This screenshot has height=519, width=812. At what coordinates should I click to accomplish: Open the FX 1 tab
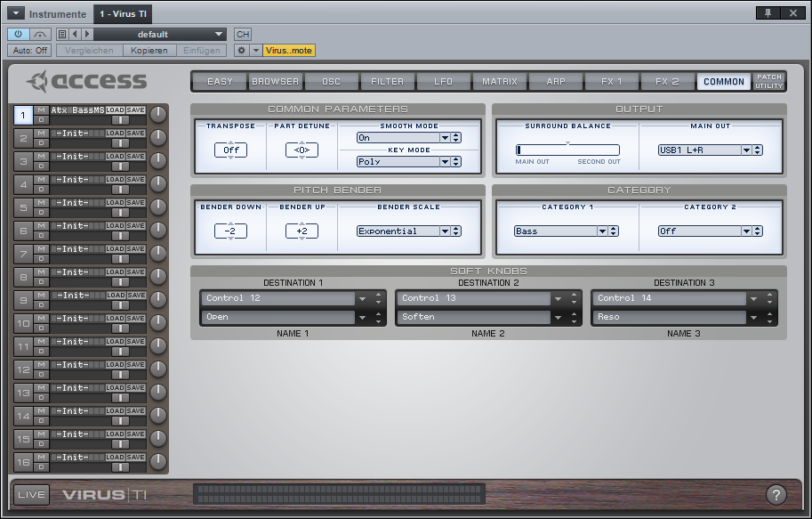click(612, 81)
